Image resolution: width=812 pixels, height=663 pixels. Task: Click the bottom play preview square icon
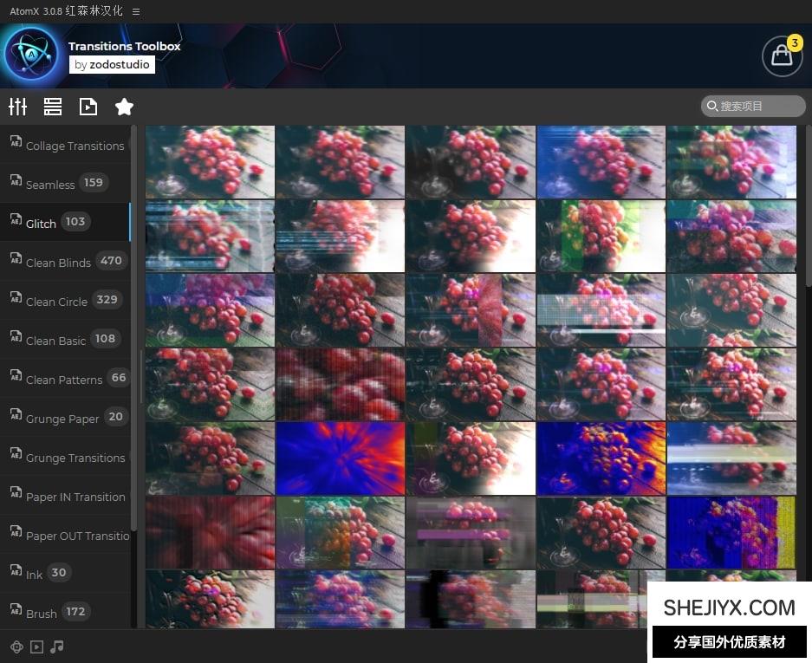pyautogui.click(x=36, y=647)
